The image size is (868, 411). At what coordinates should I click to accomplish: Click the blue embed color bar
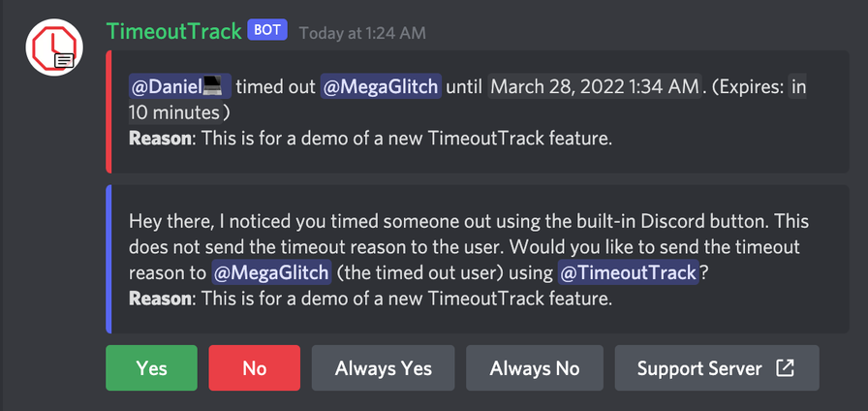pyautogui.click(x=108, y=259)
